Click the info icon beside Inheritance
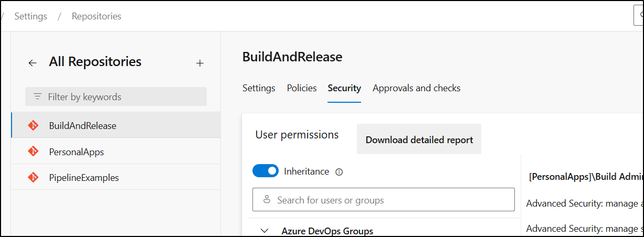644x237 pixels. click(x=339, y=171)
